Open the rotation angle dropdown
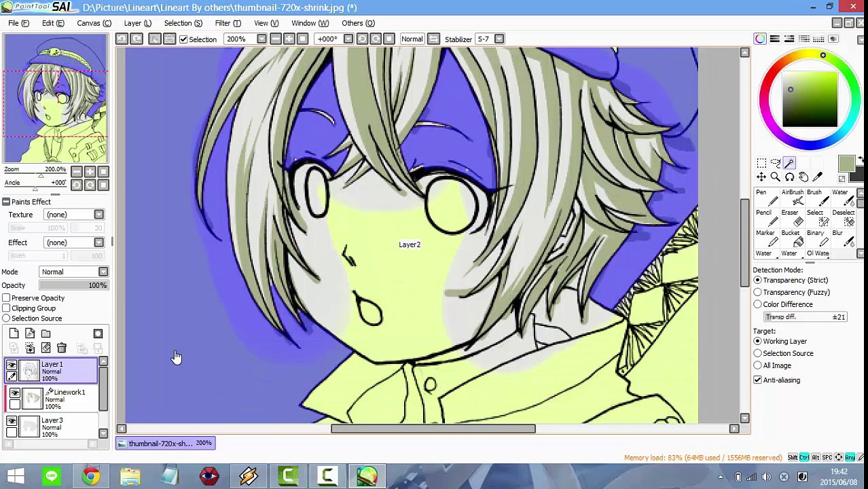This screenshot has width=868, height=489. pyautogui.click(x=348, y=39)
